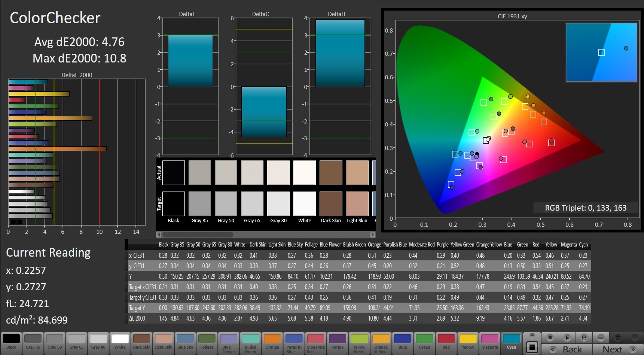
Task: Select the Dark Skin patch button
Action: [142, 342]
